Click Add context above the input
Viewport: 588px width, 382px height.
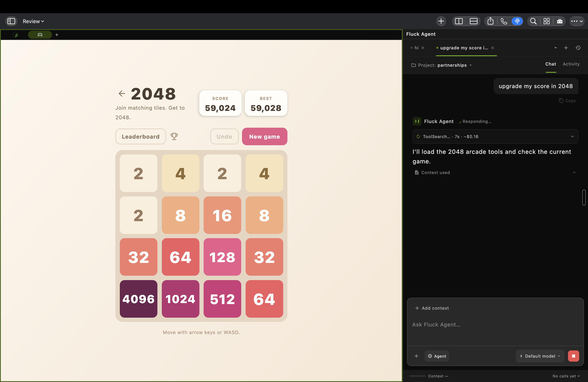432,308
